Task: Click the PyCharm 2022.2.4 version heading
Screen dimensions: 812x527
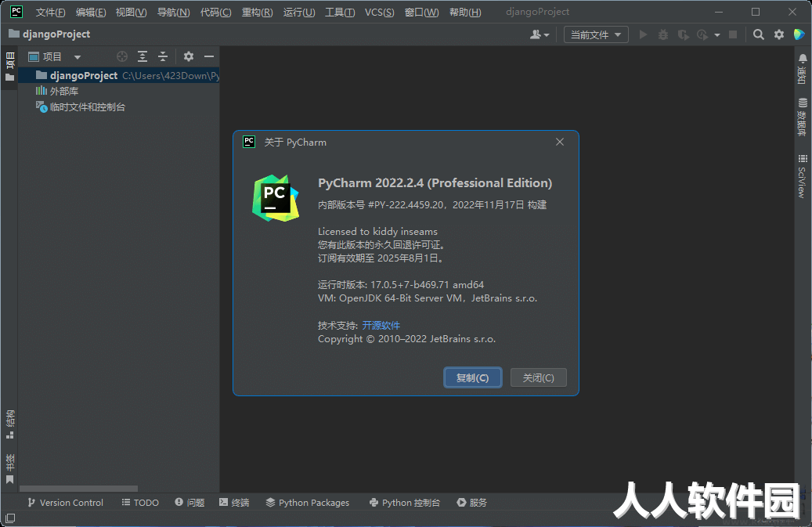Action: point(435,182)
